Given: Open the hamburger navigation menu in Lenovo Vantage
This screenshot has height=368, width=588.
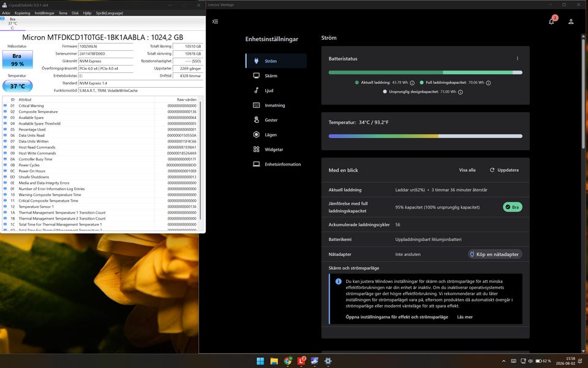Looking at the screenshot, I should click(215, 21).
